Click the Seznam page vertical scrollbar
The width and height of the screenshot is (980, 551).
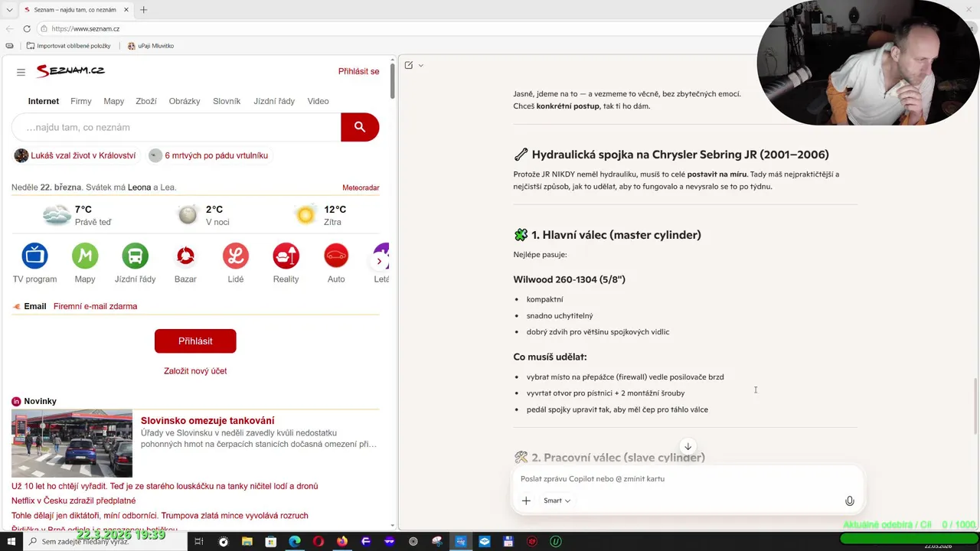(392, 80)
